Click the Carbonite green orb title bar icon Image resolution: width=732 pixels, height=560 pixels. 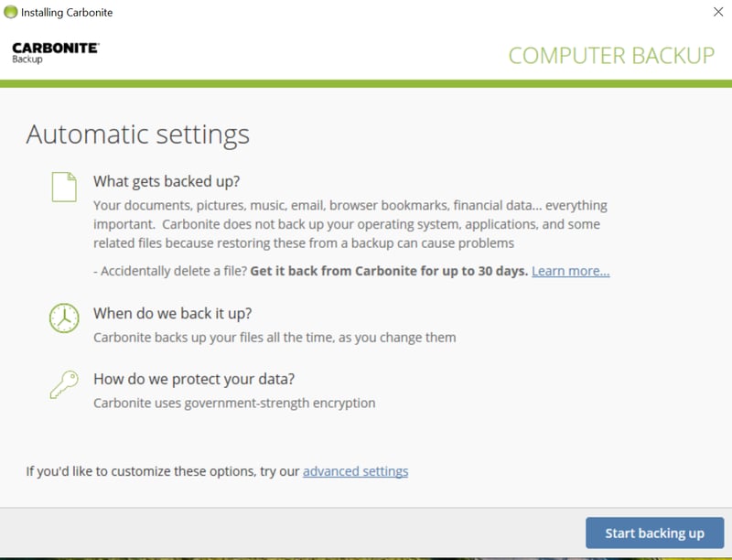point(10,13)
